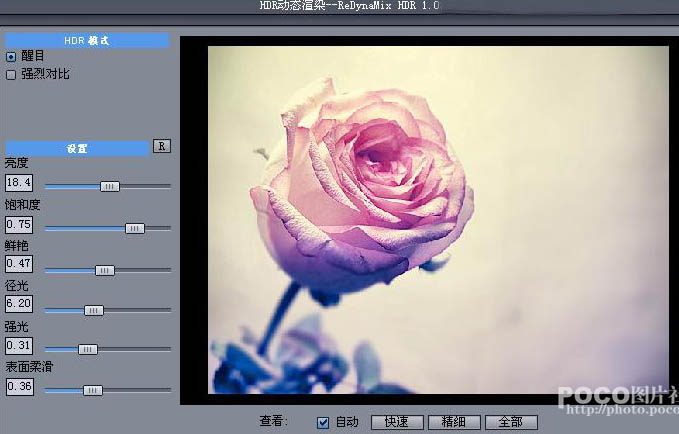Click the 全部 preview button
The image size is (679, 434).
[511, 422]
